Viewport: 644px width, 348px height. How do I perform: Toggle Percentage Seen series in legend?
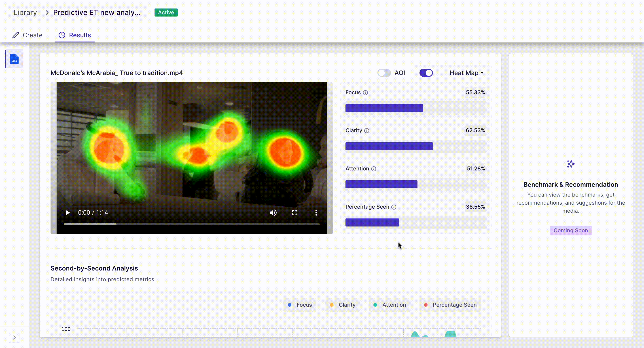coord(450,305)
